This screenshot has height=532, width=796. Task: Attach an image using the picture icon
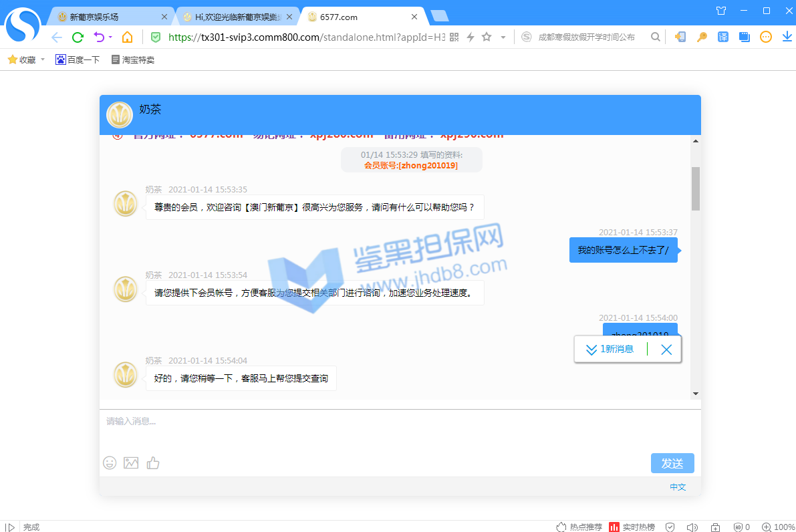pos(131,462)
